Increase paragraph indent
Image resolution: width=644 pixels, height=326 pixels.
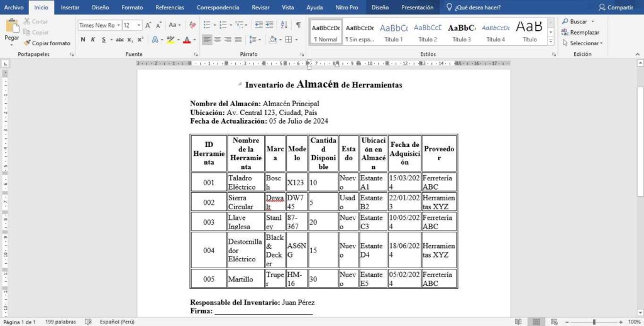pyautogui.click(x=269, y=25)
